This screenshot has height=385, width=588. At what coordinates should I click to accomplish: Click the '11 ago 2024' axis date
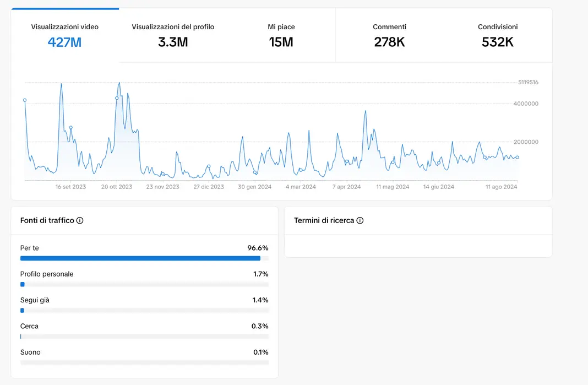502,187
